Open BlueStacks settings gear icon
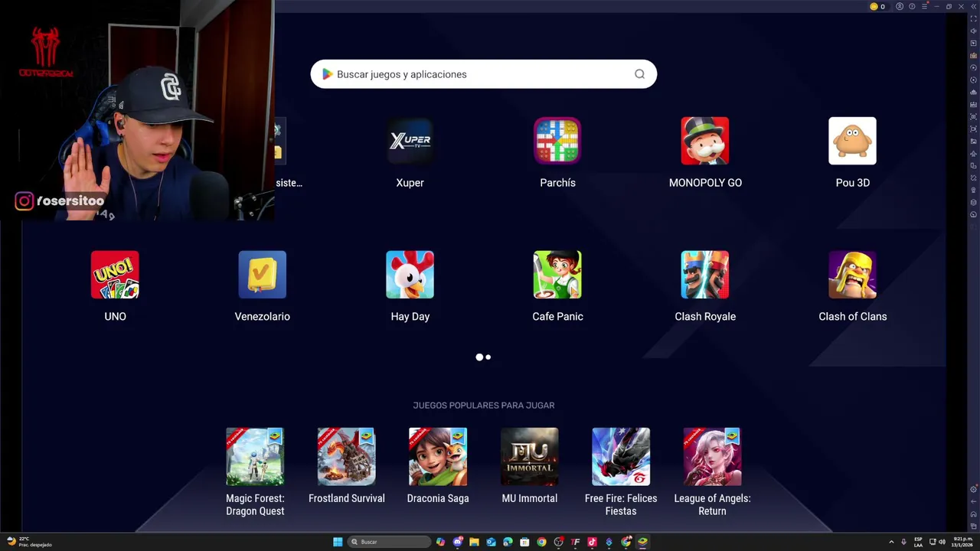The image size is (980, 551). pos(974,489)
